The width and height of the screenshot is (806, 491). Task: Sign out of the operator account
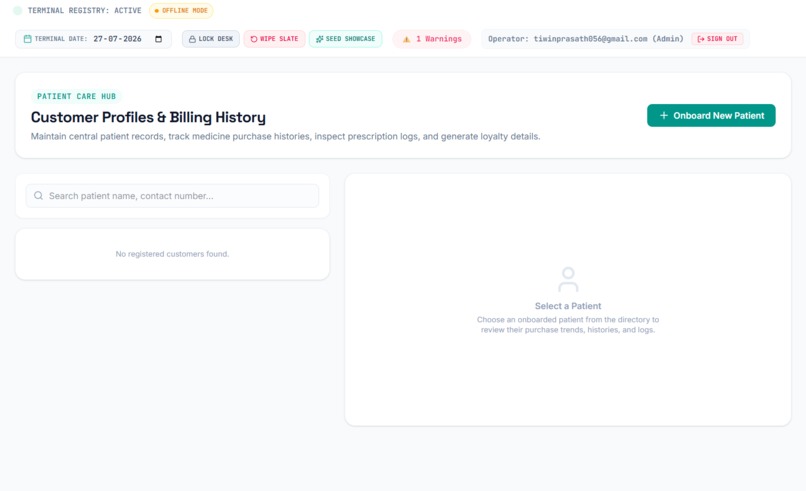717,39
